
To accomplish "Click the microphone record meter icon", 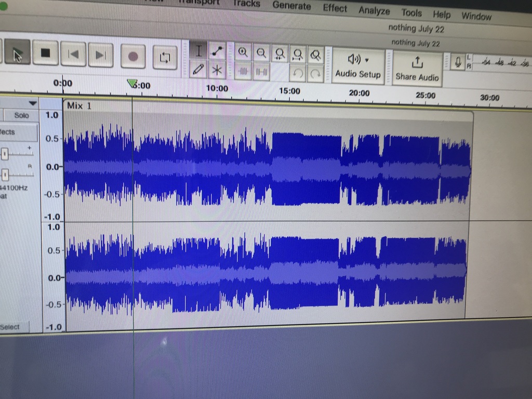I will point(458,62).
